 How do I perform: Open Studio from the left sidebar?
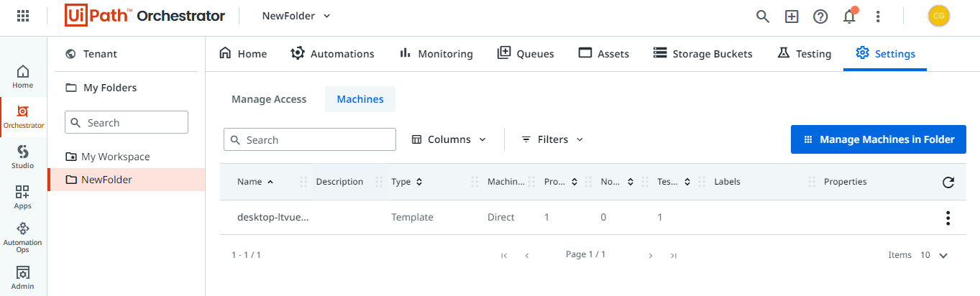[22, 157]
